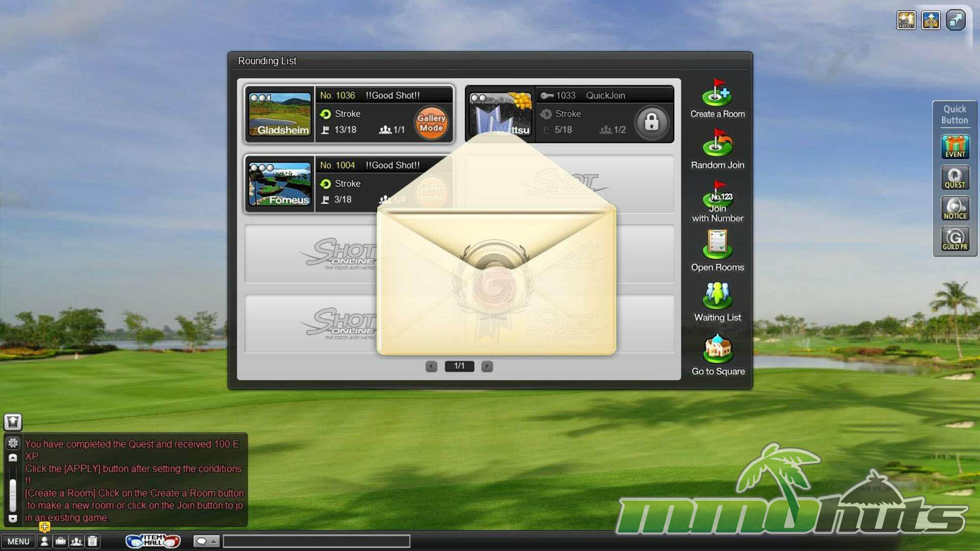Click Random Join flag icon
Viewport: 980px width, 551px height.
717,143
